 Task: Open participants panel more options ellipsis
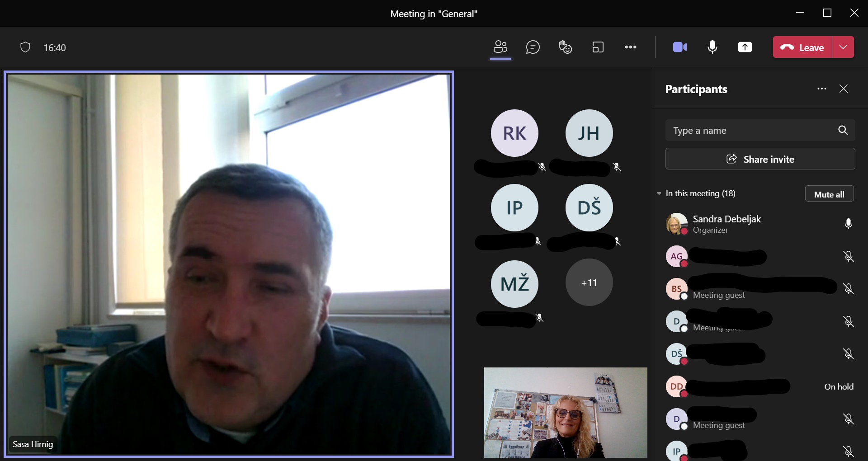pyautogui.click(x=821, y=89)
